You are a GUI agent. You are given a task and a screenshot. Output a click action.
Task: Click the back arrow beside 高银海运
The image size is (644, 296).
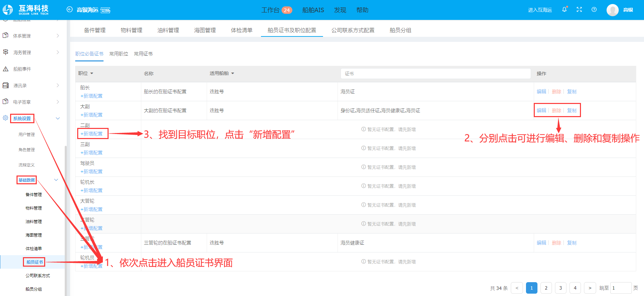coord(69,9)
